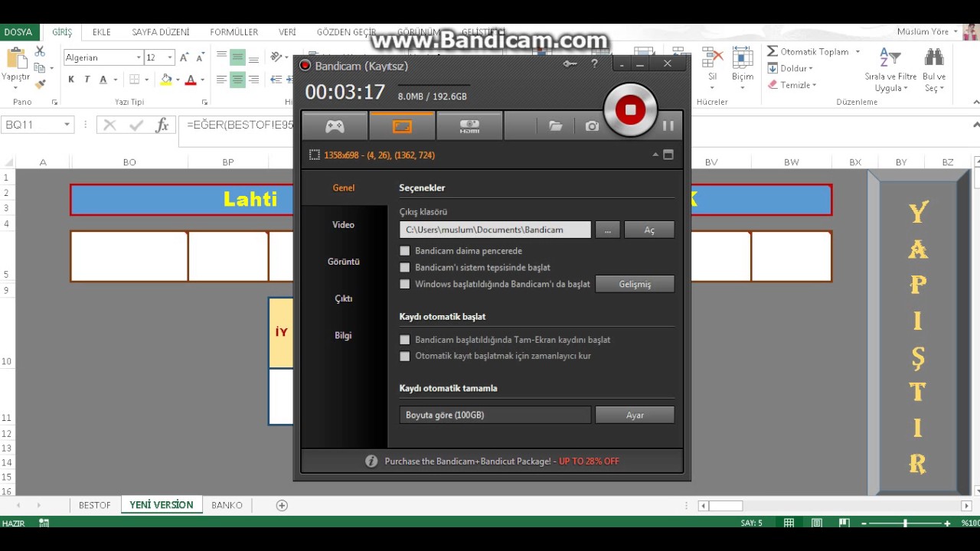Add new sheet with plus icon
980x551 pixels.
282,505
